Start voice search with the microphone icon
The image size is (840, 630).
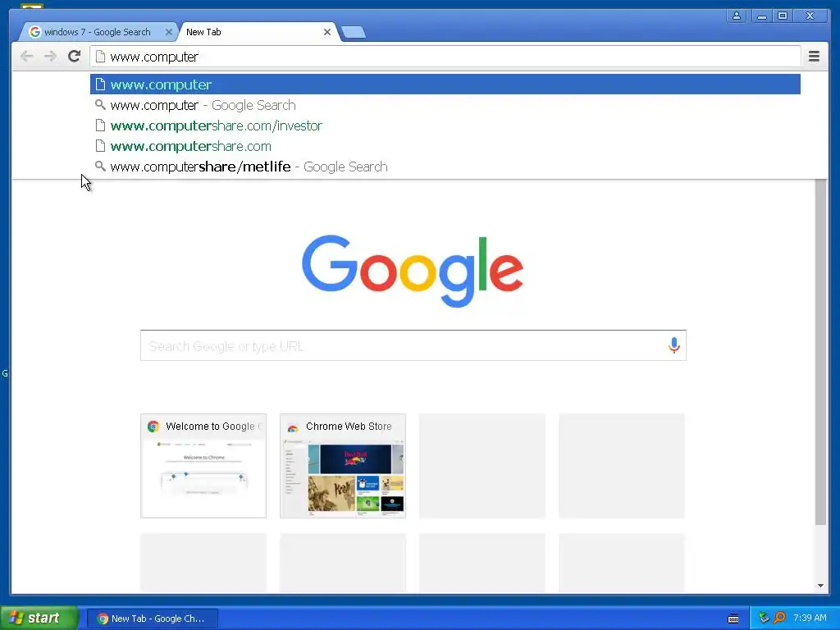tap(674, 345)
